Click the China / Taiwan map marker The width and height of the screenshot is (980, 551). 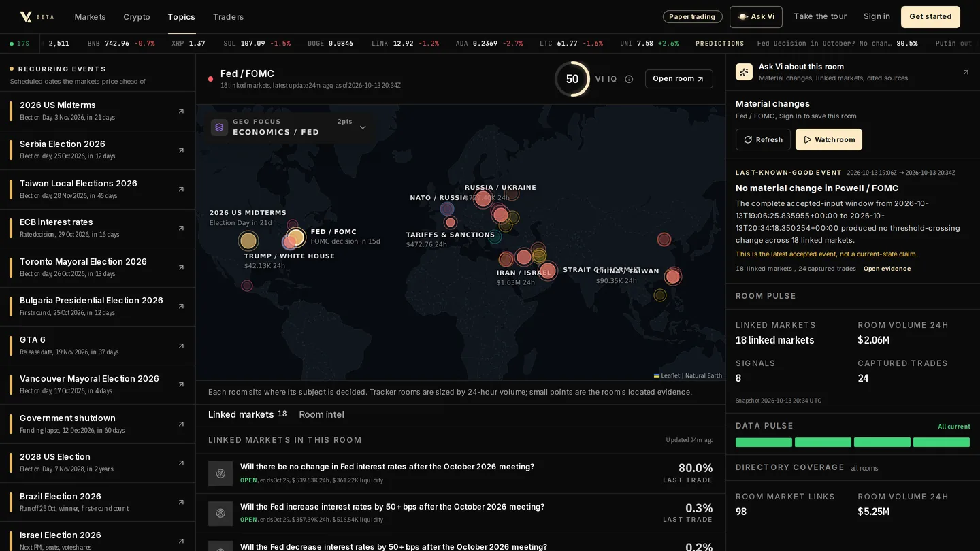[673, 276]
